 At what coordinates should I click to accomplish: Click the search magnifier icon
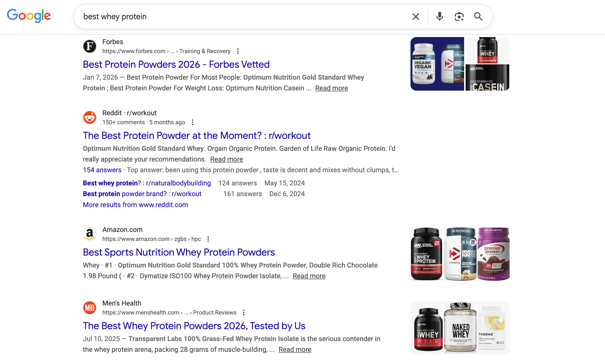[x=478, y=16]
